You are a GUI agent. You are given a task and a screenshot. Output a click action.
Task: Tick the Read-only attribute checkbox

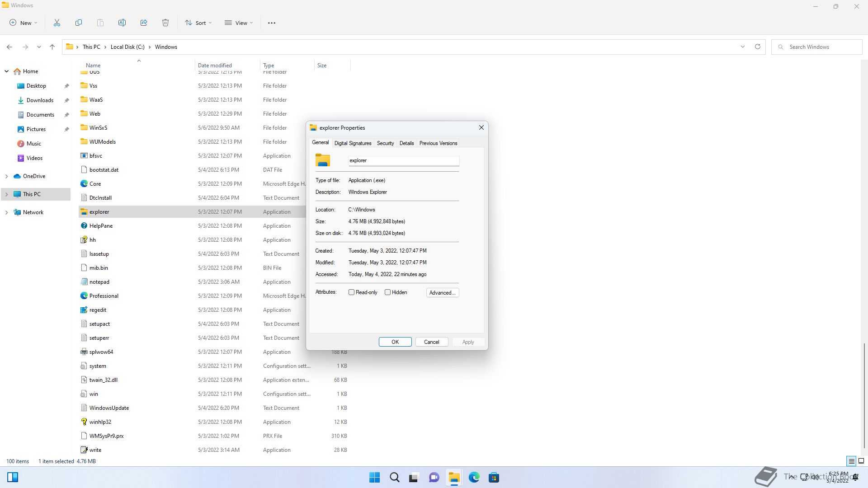coord(351,292)
